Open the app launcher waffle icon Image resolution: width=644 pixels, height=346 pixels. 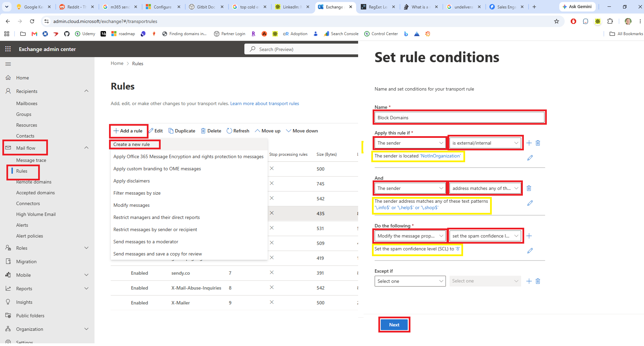click(x=8, y=49)
